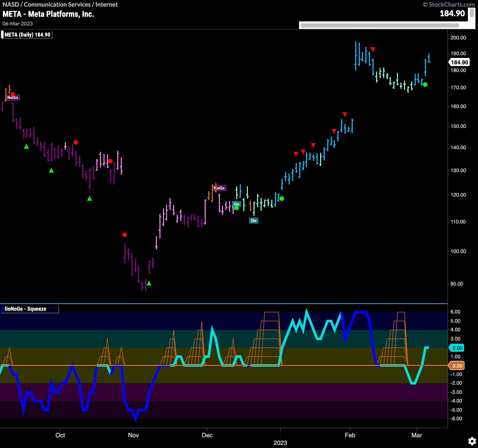Click the 2023 year label on time axis

click(x=280, y=443)
